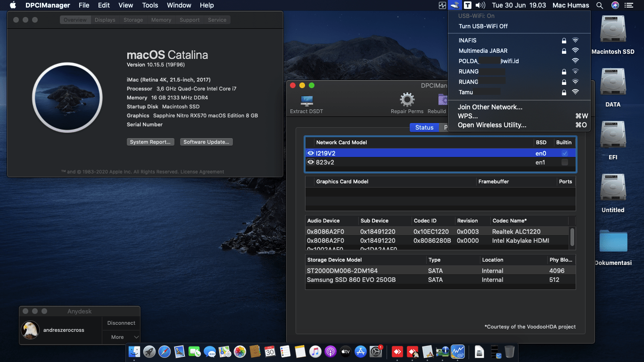Click the Repair Perms gear icon
This screenshot has height=362, width=644.
click(x=406, y=100)
